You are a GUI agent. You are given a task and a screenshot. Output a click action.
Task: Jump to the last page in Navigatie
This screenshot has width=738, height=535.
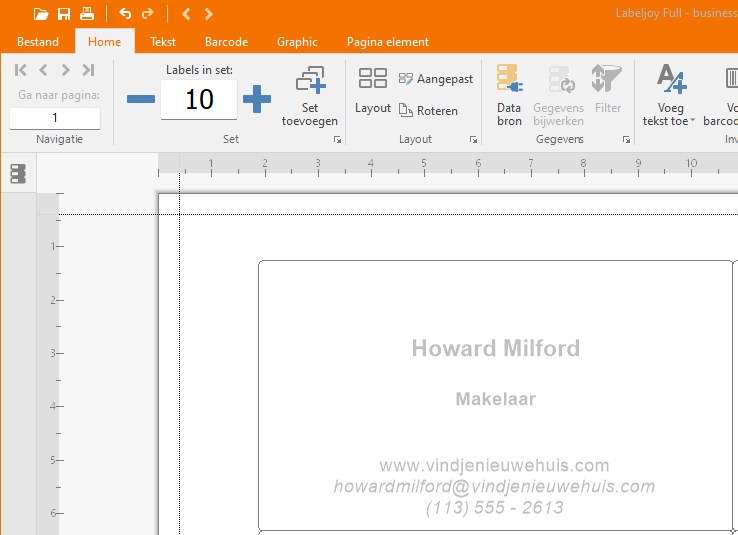pos(88,70)
